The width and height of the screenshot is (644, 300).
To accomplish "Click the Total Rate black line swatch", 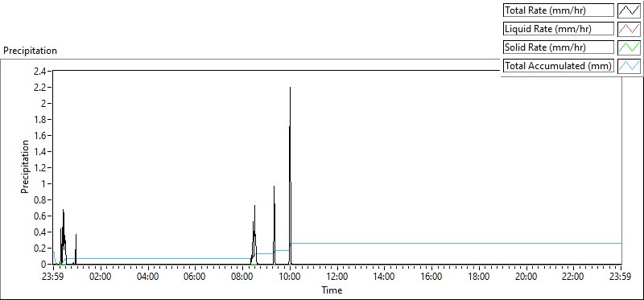I will click(x=629, y=10).
